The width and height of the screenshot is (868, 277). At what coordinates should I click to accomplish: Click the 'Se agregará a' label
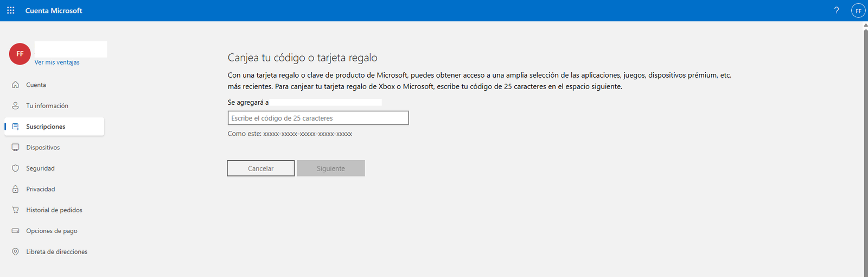(248, 102)
